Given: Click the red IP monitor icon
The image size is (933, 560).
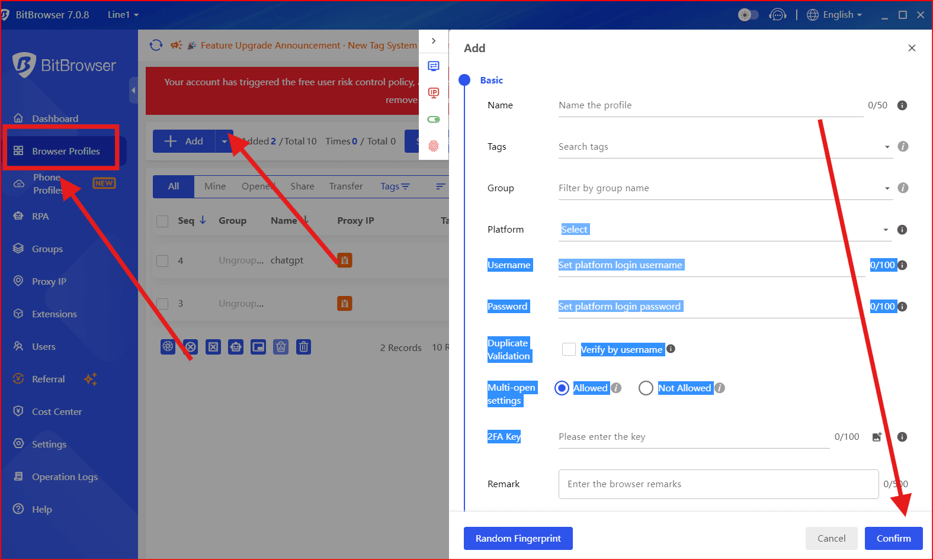Looking at the screenshot, I should pos(434,92).
